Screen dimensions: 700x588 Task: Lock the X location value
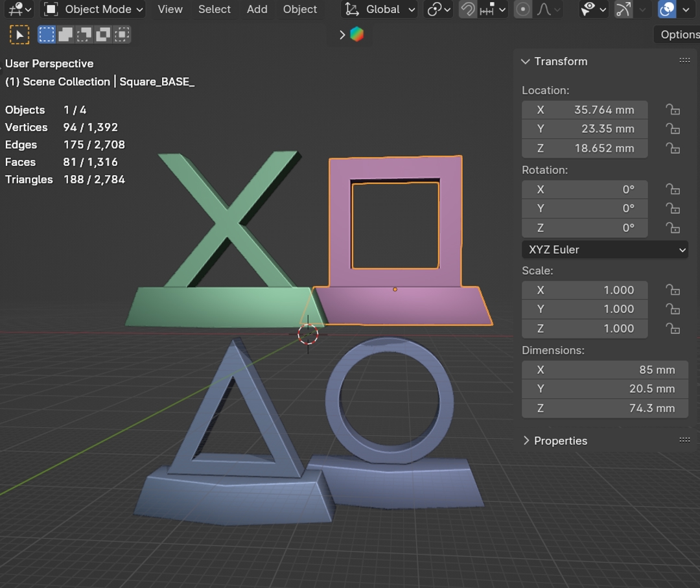pyautogui.click(x=673, y=110)
